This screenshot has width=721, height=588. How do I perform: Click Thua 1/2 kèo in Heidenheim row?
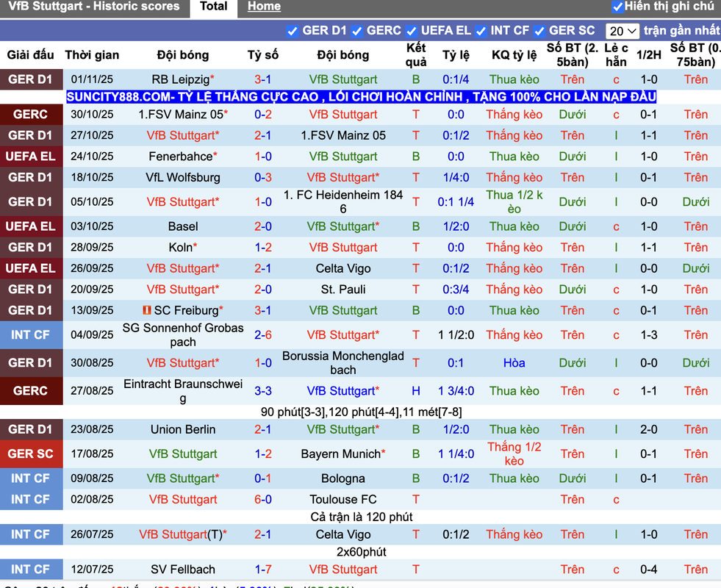(514, 202)
